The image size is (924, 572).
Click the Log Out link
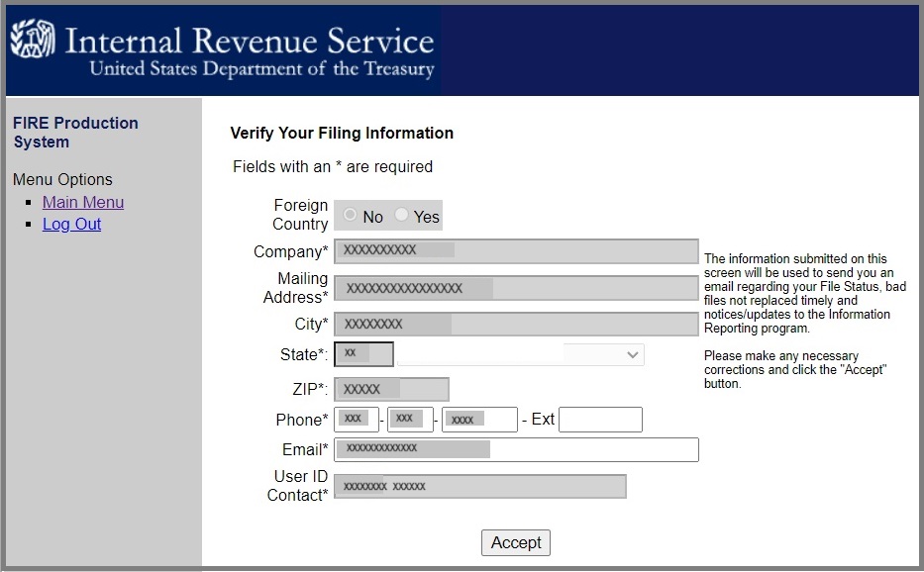[x=71, y=224]
